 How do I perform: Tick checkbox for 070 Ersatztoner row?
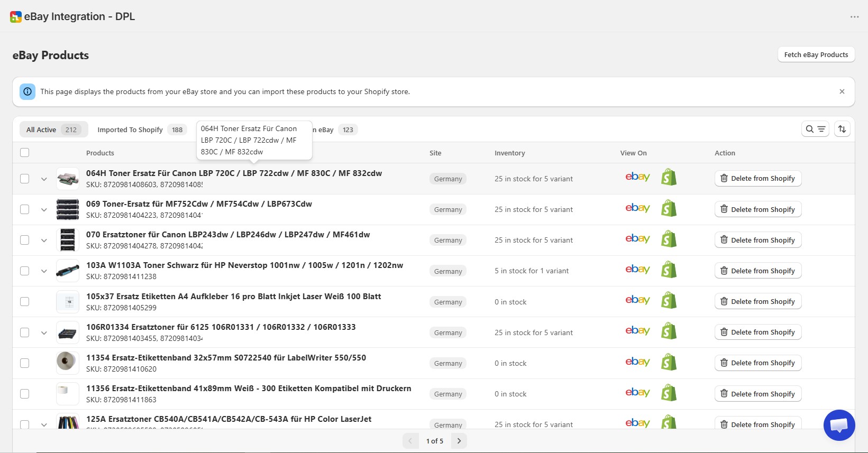click(x=24, y=240)
